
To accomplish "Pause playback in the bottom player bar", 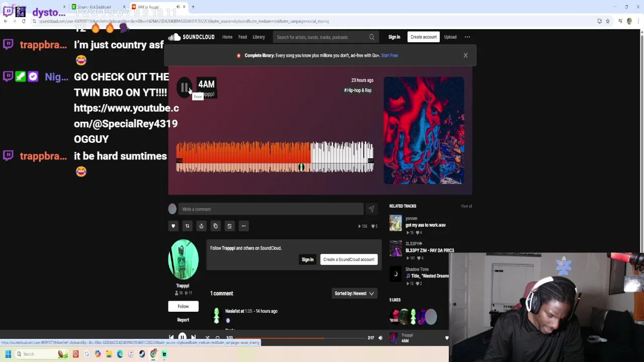I will pos(182,338).
